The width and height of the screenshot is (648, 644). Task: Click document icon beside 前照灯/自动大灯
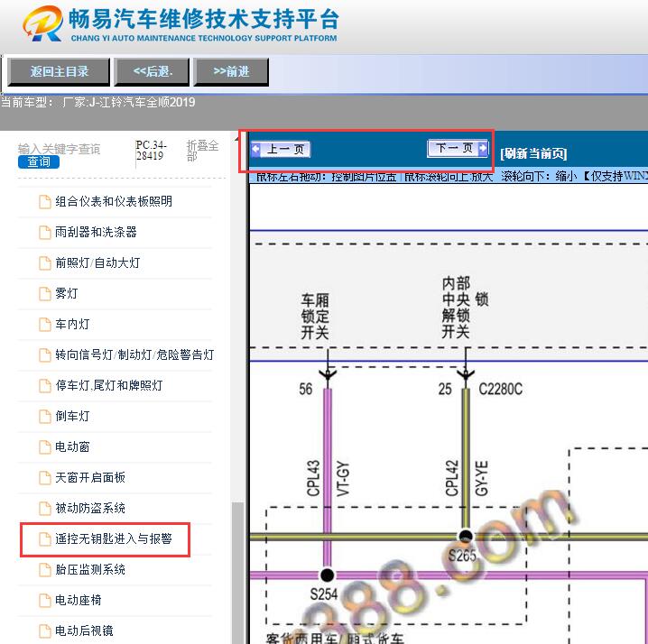point(44,262)
